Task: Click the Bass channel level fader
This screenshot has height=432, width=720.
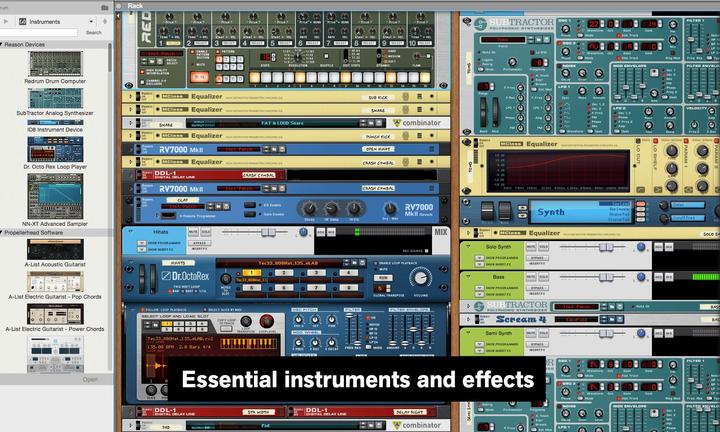Action: tap(606, 277)
